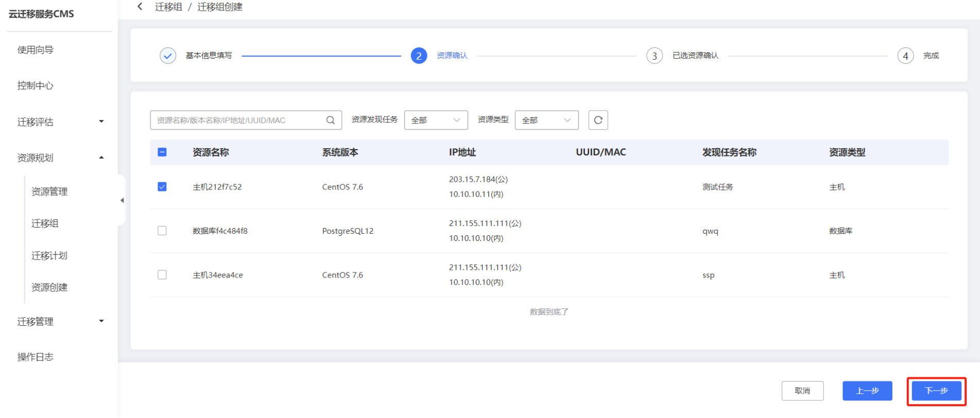Click the 下一步 button
The width and height of the screenshot is (980, 418).
pos(936,391)
